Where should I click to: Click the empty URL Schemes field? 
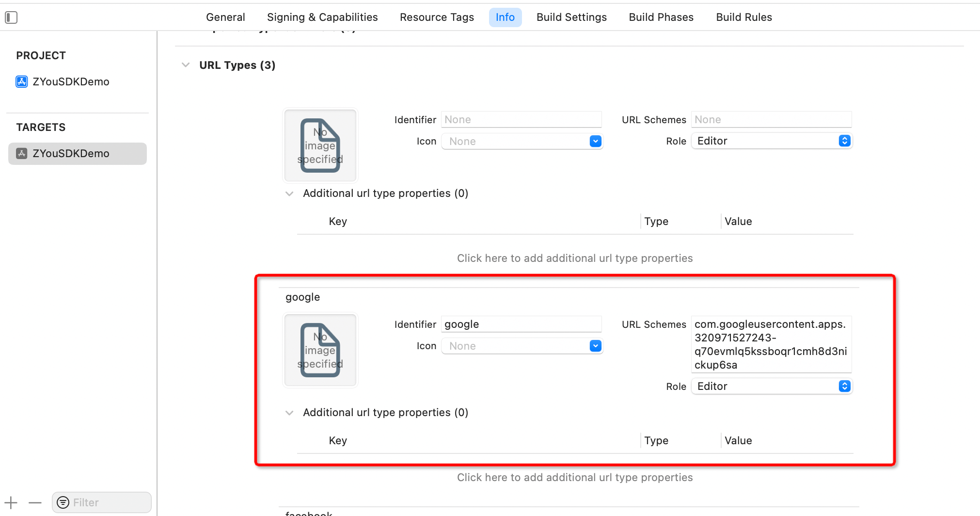point(771,119)
